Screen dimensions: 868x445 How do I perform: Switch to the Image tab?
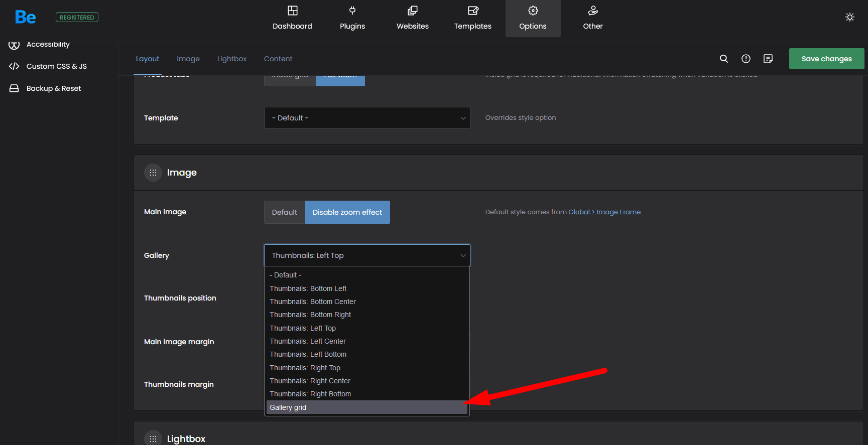pos(188,59)
